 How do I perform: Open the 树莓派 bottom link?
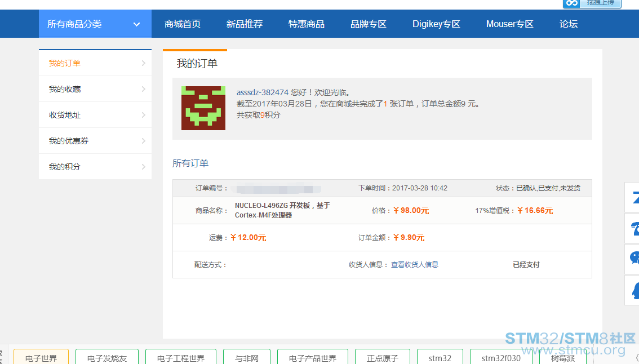point(563,357)
